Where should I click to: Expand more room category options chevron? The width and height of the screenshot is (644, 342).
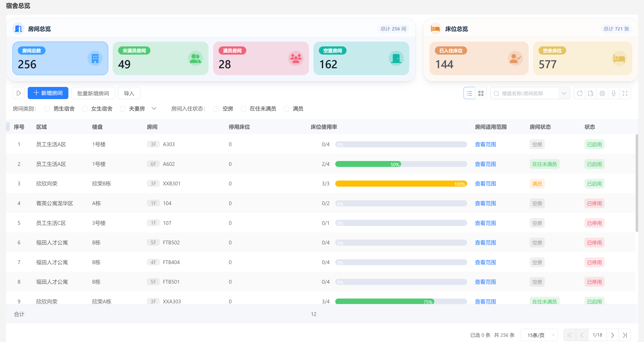click(154, 108)
